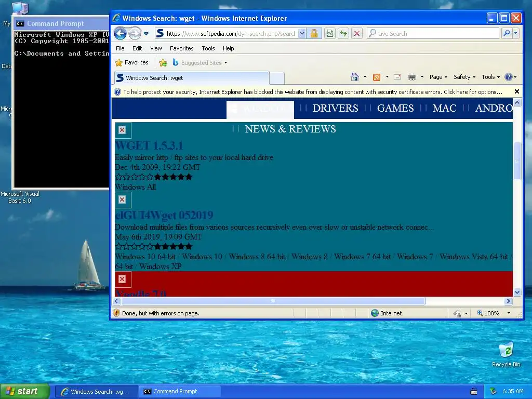
Task: Open the Help menu
Action: point(229,48)
